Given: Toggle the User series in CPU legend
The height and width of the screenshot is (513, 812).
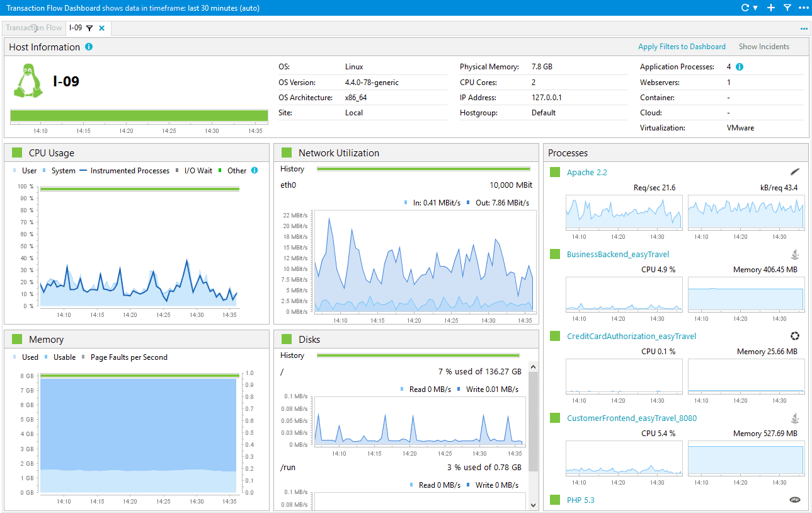Looking at the screenshot, I should (x=25, y=171).
